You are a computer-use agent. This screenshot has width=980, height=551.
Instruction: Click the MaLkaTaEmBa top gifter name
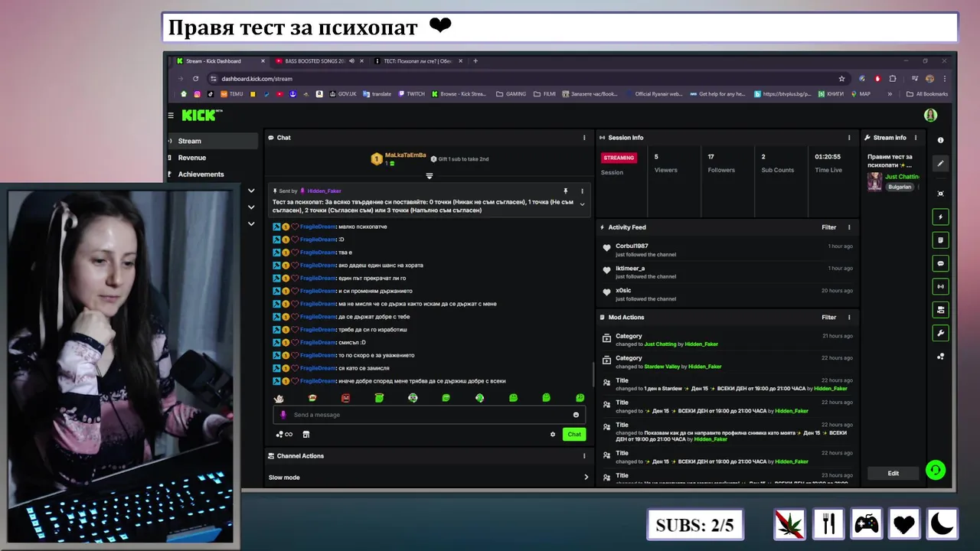405,155
